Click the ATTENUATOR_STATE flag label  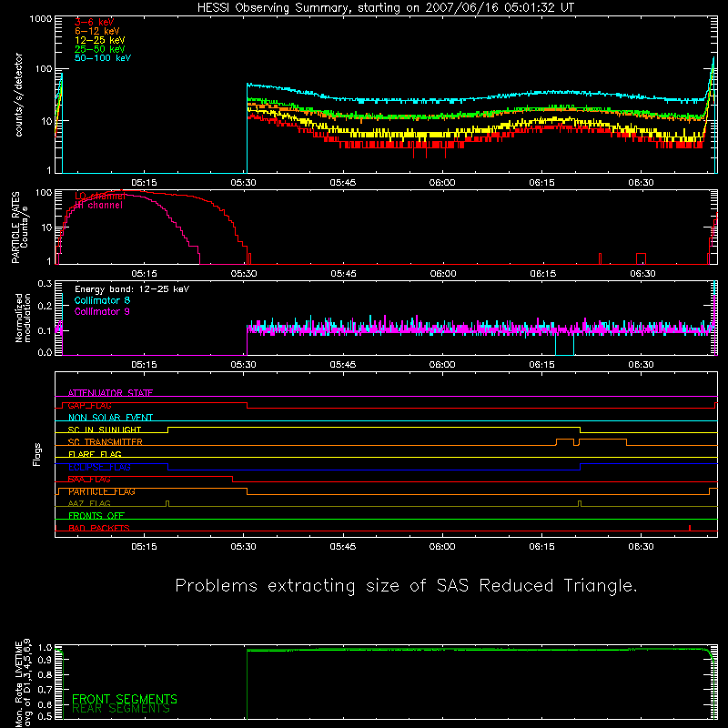click(110, 393)
